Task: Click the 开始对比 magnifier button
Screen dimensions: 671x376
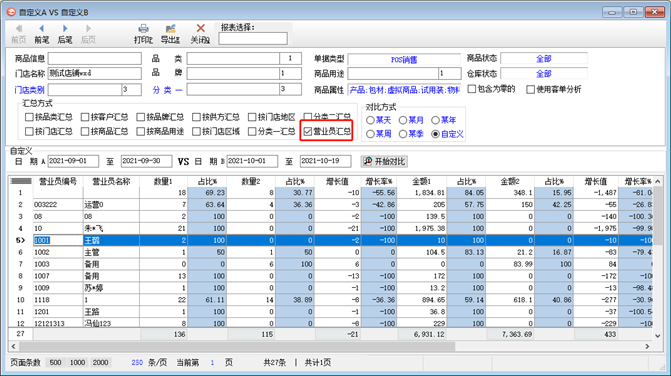Action: click(x=384, y=161)
